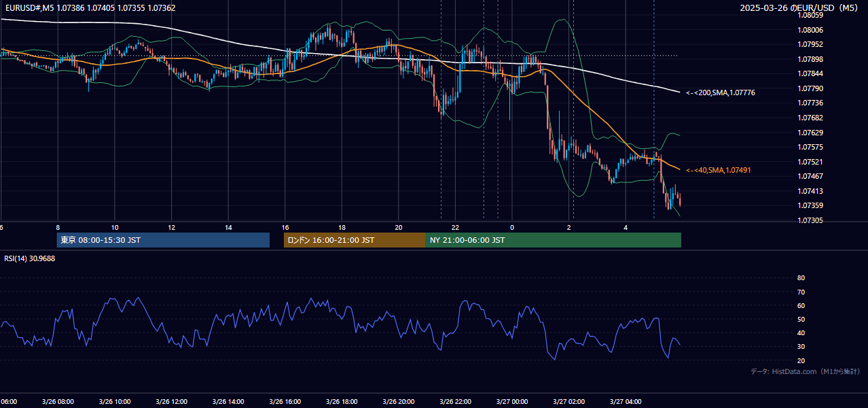Screen dimensions: 868x408
Task: Click the 3/26 10:00 date label
Action: click(x=115, y=402)
